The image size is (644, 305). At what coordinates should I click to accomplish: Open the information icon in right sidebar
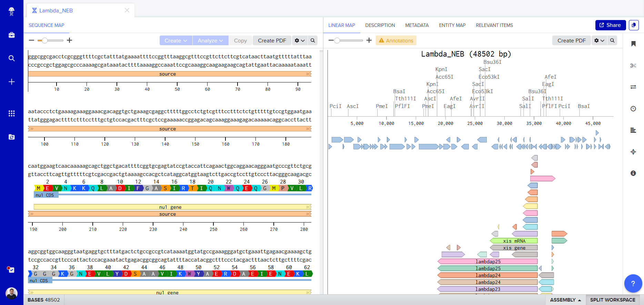pyautogui.click(x=633, y=173)
